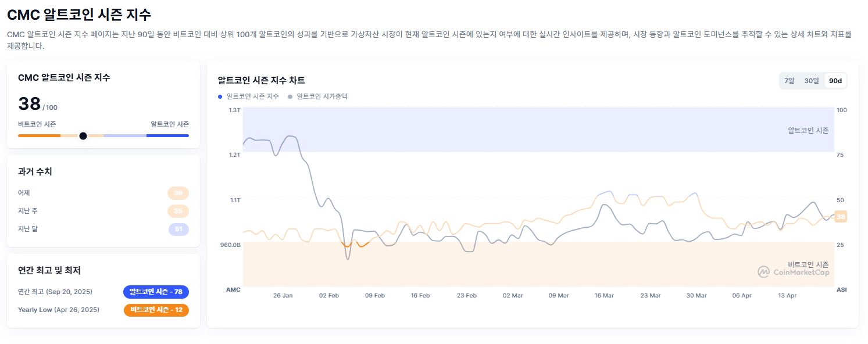The width and height of the screenshot is (868, 344).
Task: Click the 비트코인 시즌 - 12 badge
Action: (156, 310)
